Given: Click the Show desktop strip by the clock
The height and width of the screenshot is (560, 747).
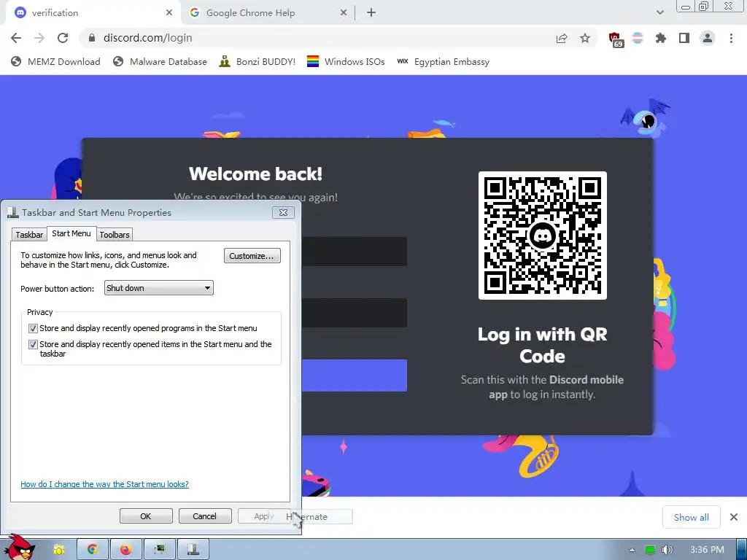Looking at the screenshot, I should pyautogui.click(x=742, y=550).
